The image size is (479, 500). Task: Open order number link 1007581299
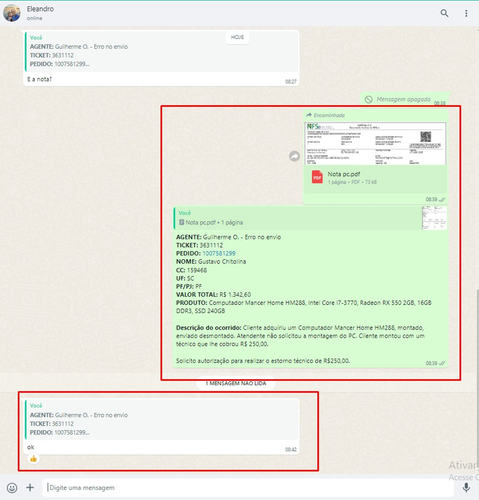point(219,253)
